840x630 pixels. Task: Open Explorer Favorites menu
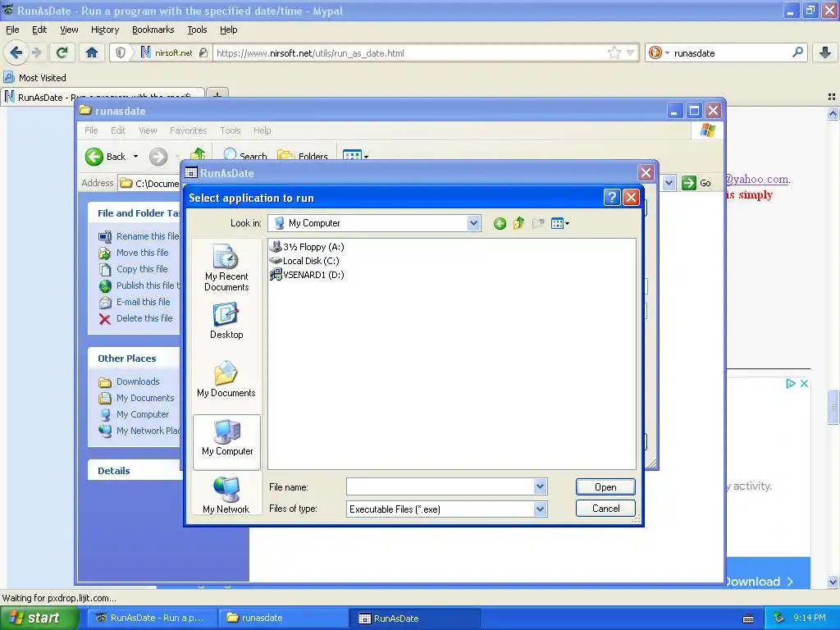click(x=188, y=130)
